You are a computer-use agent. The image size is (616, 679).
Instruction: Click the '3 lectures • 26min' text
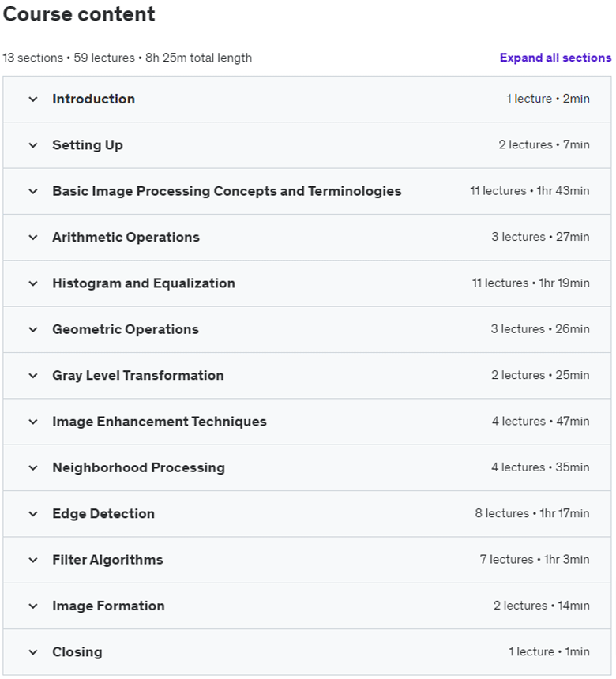pyautogui.click(x=540, y=329)
